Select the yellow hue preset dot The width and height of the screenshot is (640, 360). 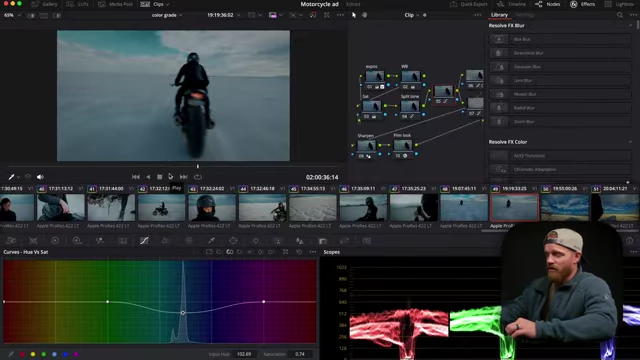pos(33,354)
